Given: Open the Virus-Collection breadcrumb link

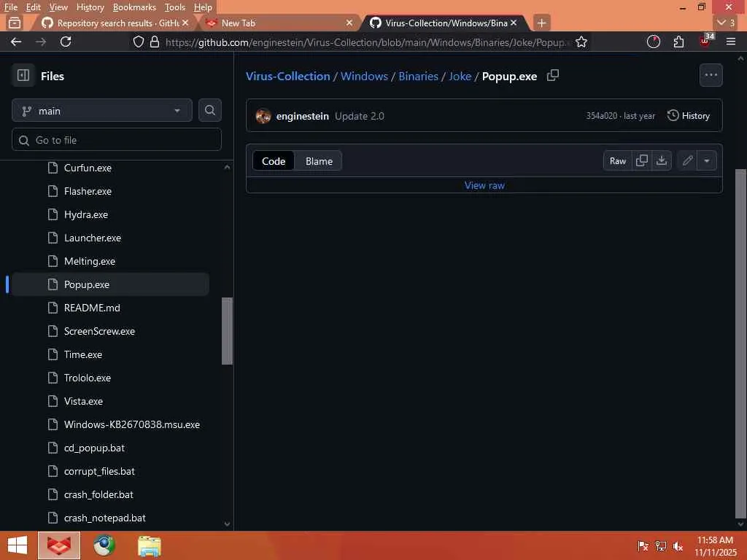Looking at the screenshot, I should [x=287, y=76].
